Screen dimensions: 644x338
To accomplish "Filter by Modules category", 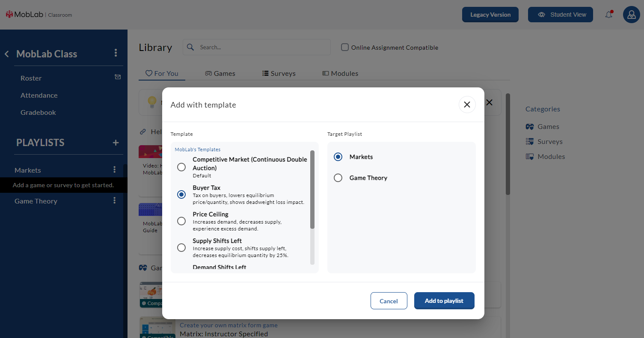I will [x=545, y=156].
